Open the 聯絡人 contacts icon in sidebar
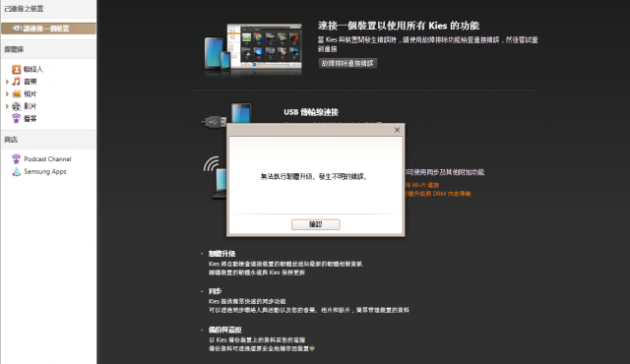This screenshot has height=364, width=630. [x=16, y=70]
